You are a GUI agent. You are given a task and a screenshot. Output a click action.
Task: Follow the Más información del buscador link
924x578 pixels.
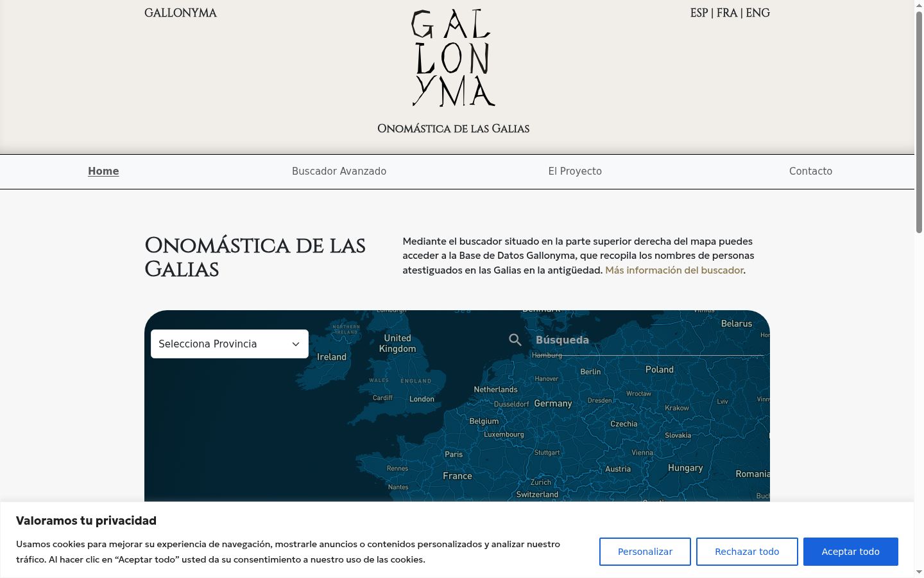tap(674, 270)
